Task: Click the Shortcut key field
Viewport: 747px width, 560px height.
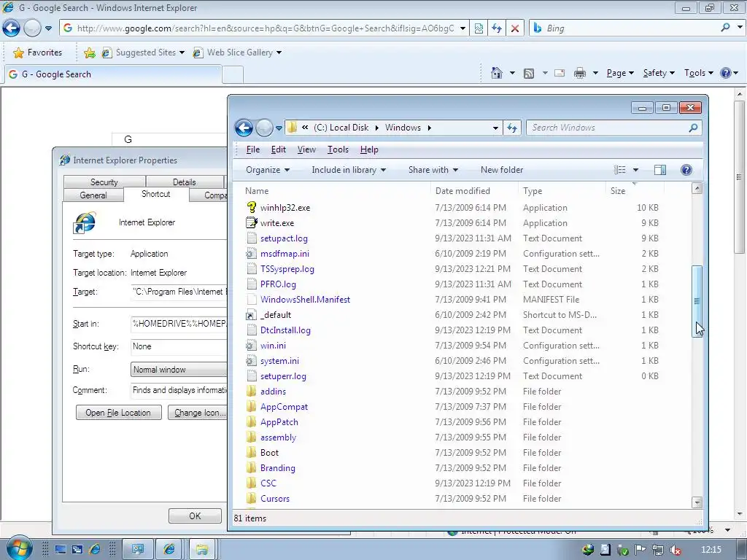Action: point(179,346)
